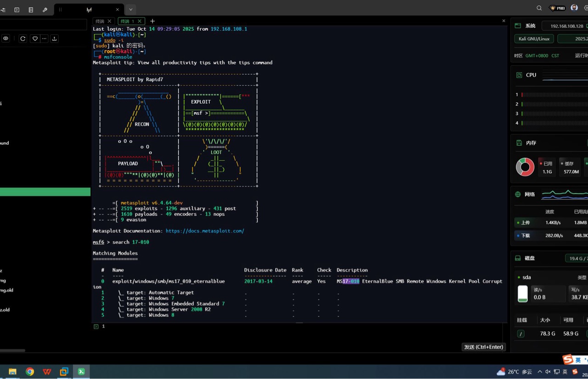Click the GMT+0800 timezone text
588x379 pixels.
point(537,56)
